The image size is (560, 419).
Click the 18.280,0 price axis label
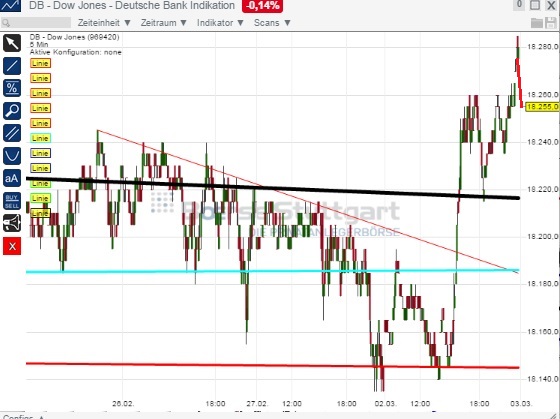pos(542,47)
